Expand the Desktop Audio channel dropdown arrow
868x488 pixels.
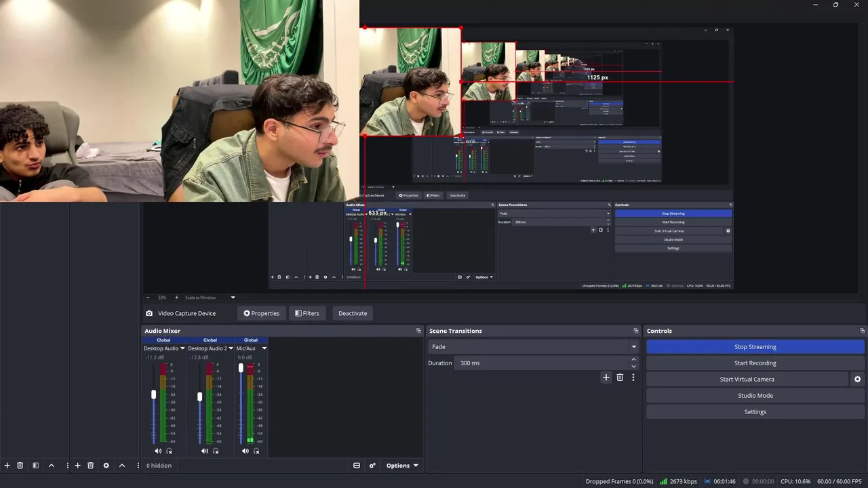pos(182,348)
